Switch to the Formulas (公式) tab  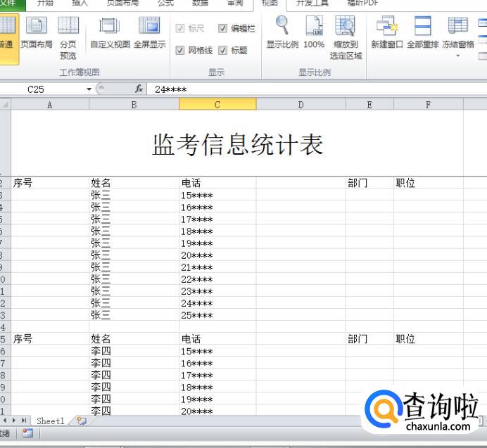coord(165,4)
